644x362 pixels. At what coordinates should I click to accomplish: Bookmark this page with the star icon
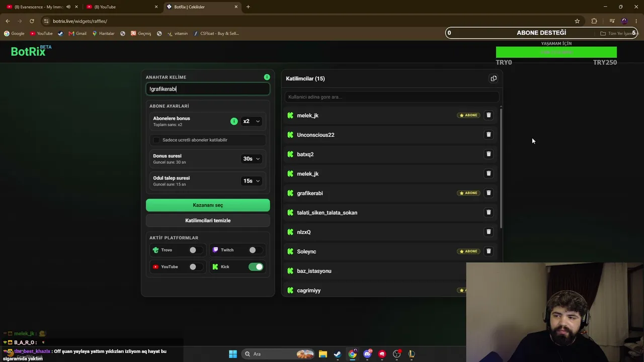click(577, 21)
